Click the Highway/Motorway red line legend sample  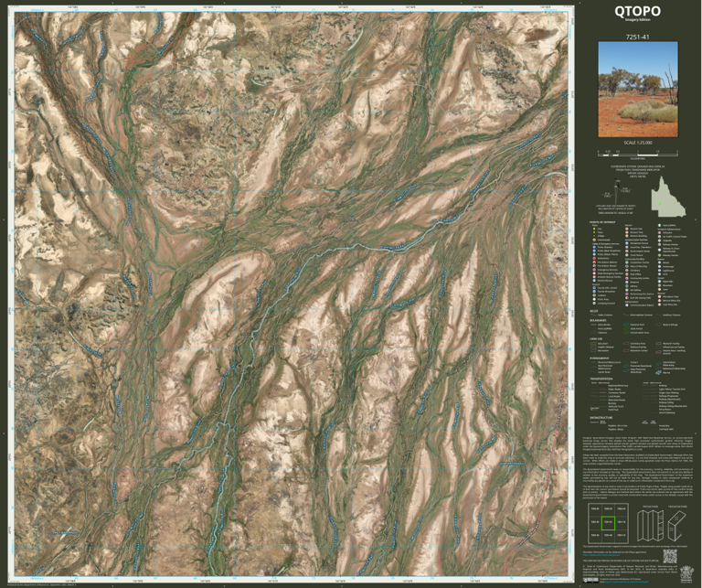(x=602, y=386)
